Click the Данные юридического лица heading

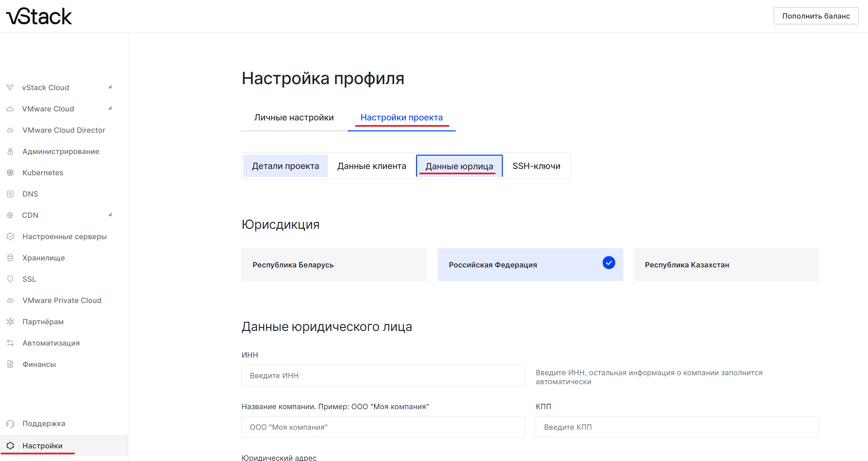(x=327, y=327)
